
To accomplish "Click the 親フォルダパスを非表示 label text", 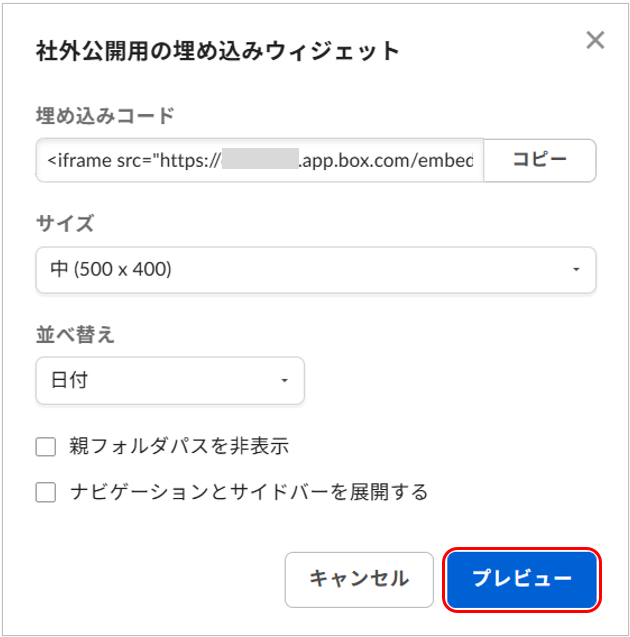I will (x=180, y=446).
